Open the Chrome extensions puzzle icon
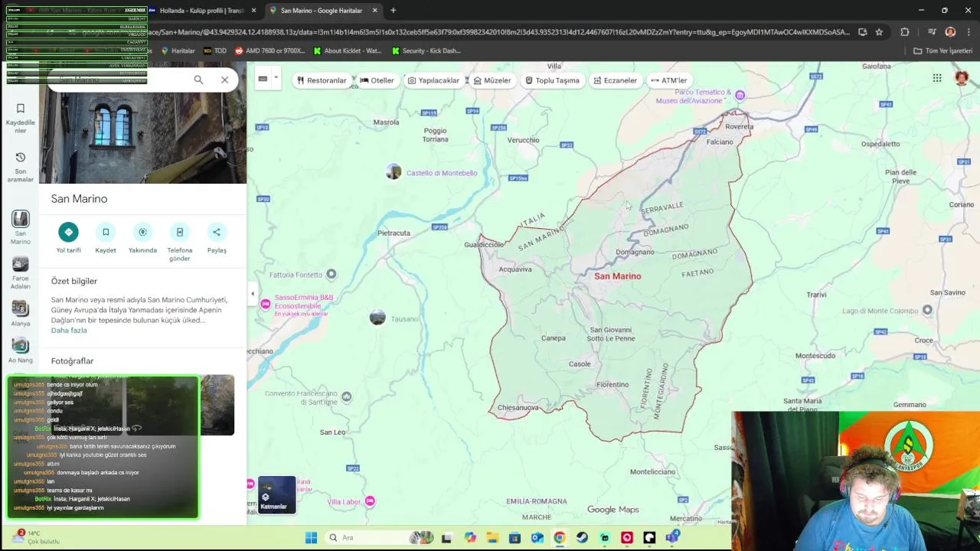The height and width of the screenshot is (551, 980). (905, 32)
